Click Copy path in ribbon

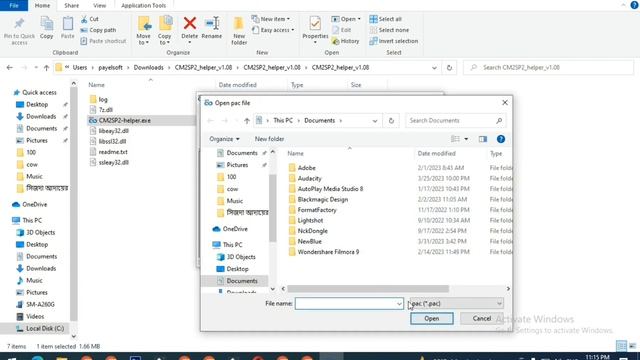click(98, 30)
